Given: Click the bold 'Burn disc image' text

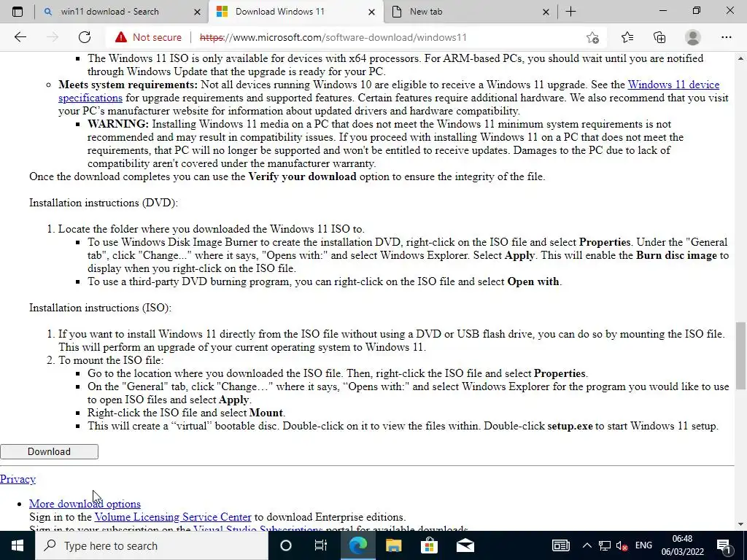Looking at the screenshot, I should coord(676,255).
